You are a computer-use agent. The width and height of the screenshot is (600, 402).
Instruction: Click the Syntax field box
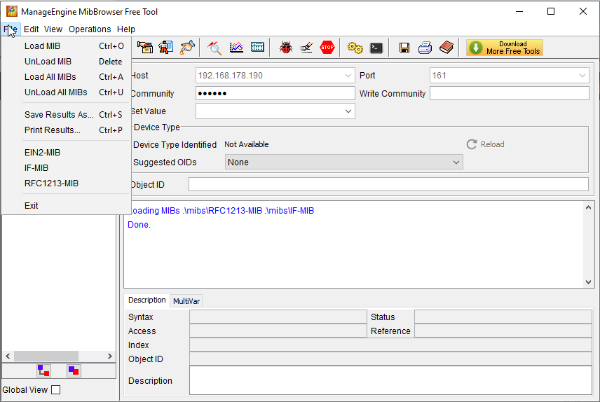(x=278, y=317)
